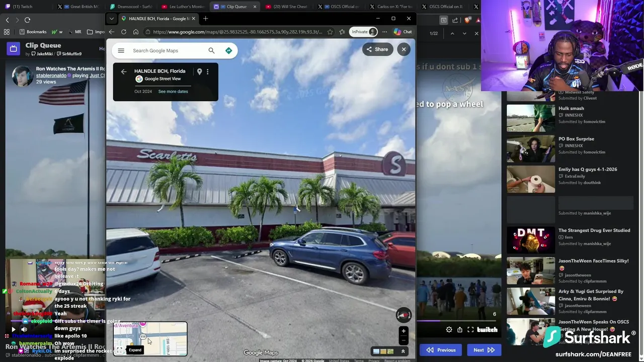Open JasonTheWeen FaceTimes Silky clip
This screenshot has height=362, width=644.
(x=594, y=264)
